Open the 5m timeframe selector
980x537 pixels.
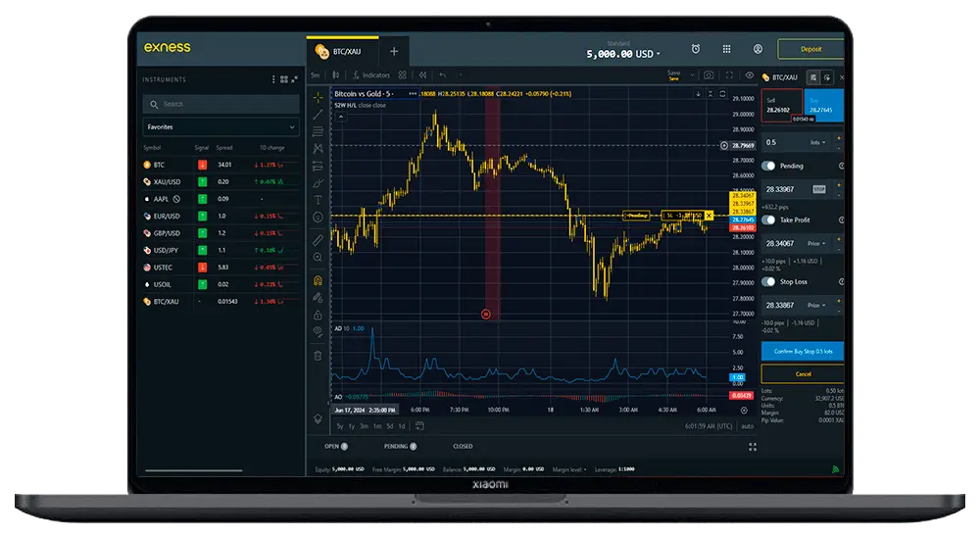point(316,74)
